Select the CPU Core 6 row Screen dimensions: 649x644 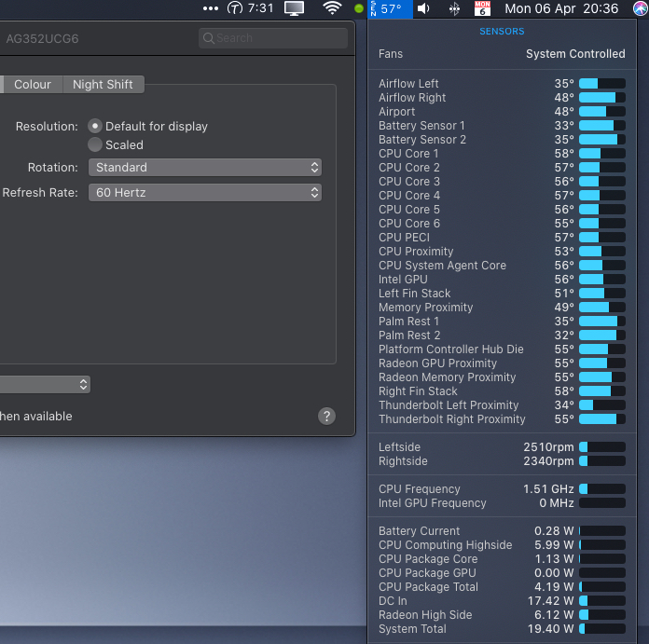pos(502,224)
